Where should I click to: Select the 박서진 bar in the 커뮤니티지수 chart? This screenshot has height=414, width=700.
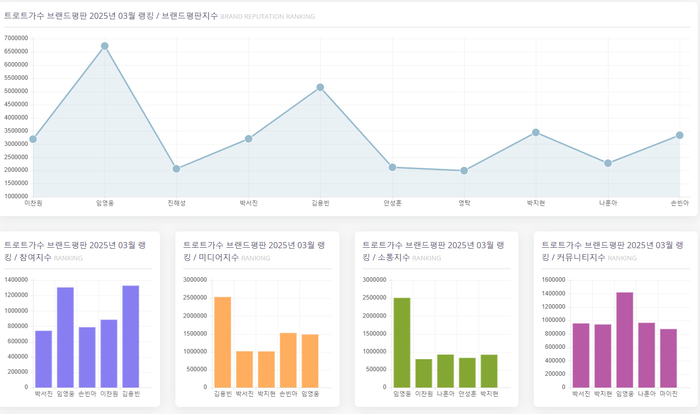tap(581, 355)
